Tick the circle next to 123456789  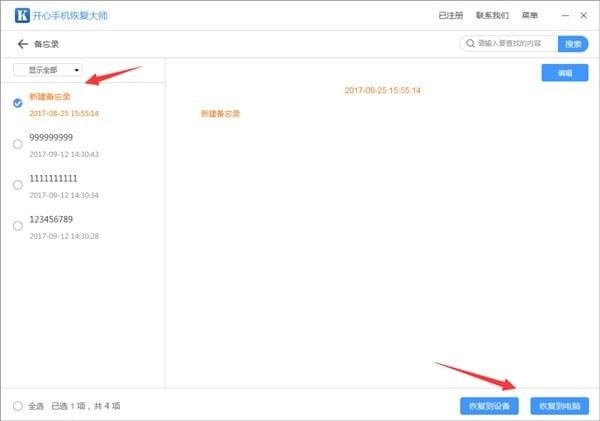click(x=18, y=226)
